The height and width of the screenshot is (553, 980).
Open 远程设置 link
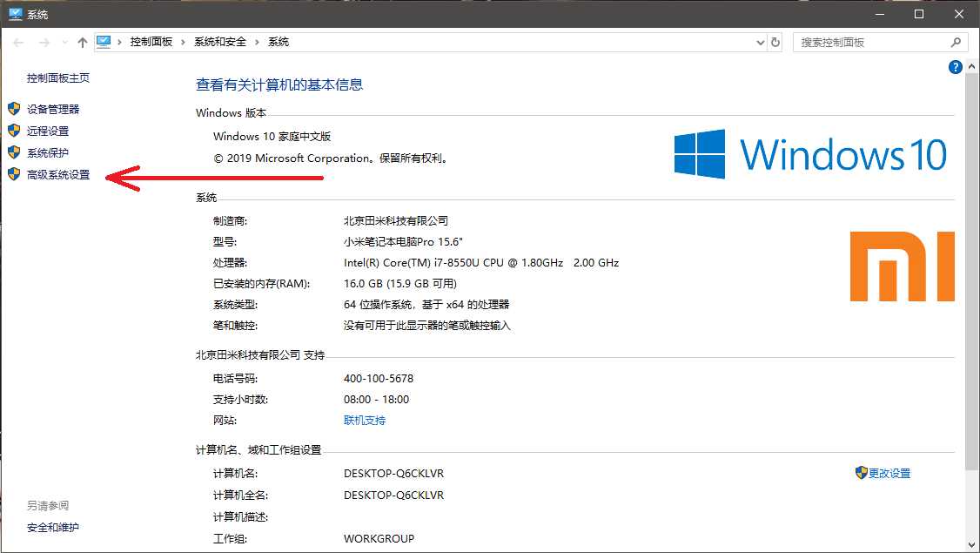(48, 132)
